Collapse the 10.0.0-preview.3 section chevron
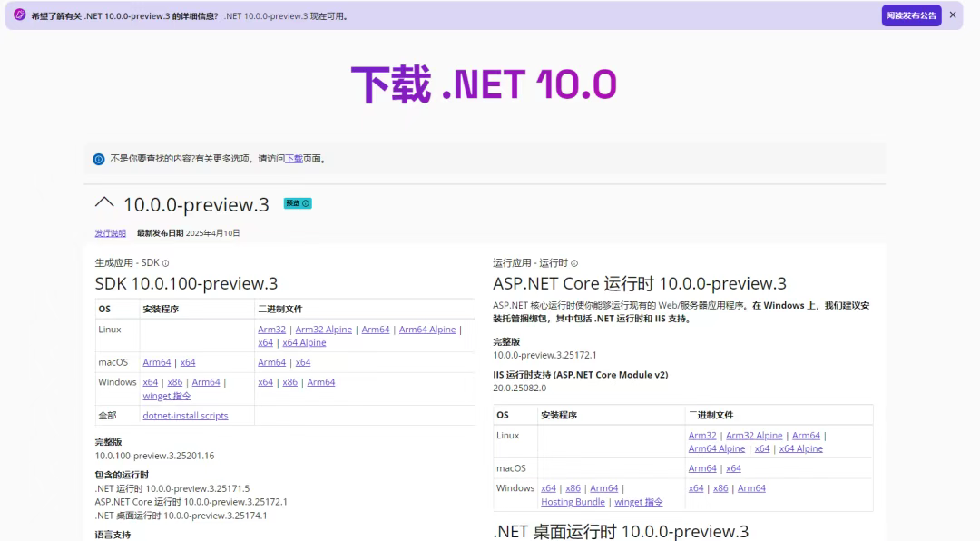The image size is (980, 541). [104, 202]
